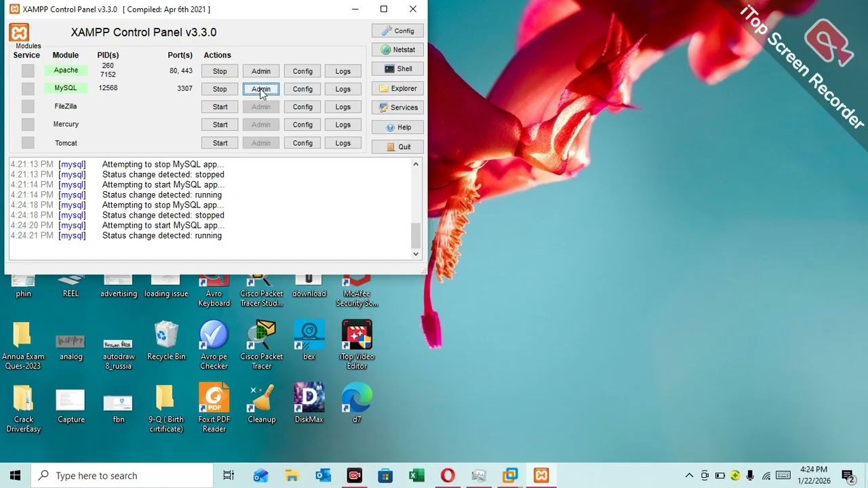
Task: Open the Windows Start menu
Action: [15, 476]
